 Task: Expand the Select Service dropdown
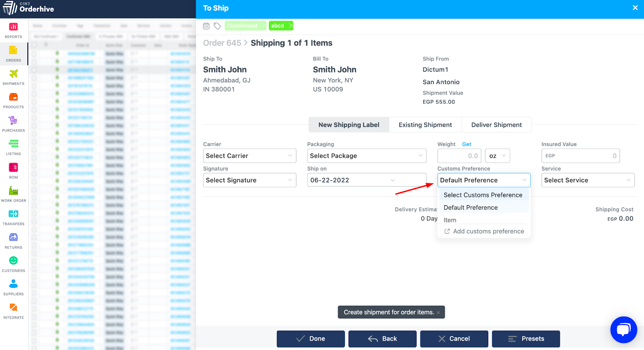tap(588, 180)
